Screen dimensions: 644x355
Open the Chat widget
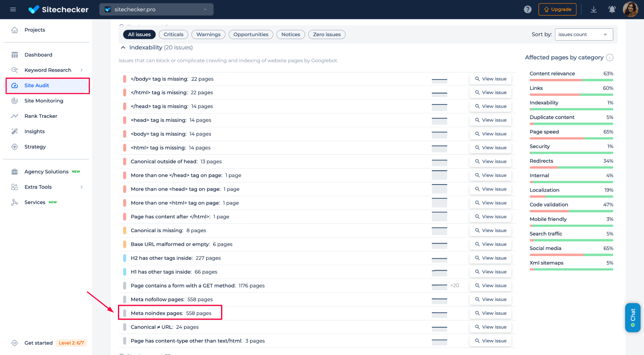tap(633, 318)
